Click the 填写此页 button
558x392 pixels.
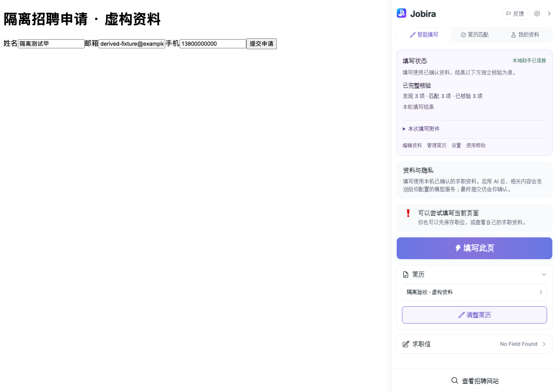coord(474,248)
